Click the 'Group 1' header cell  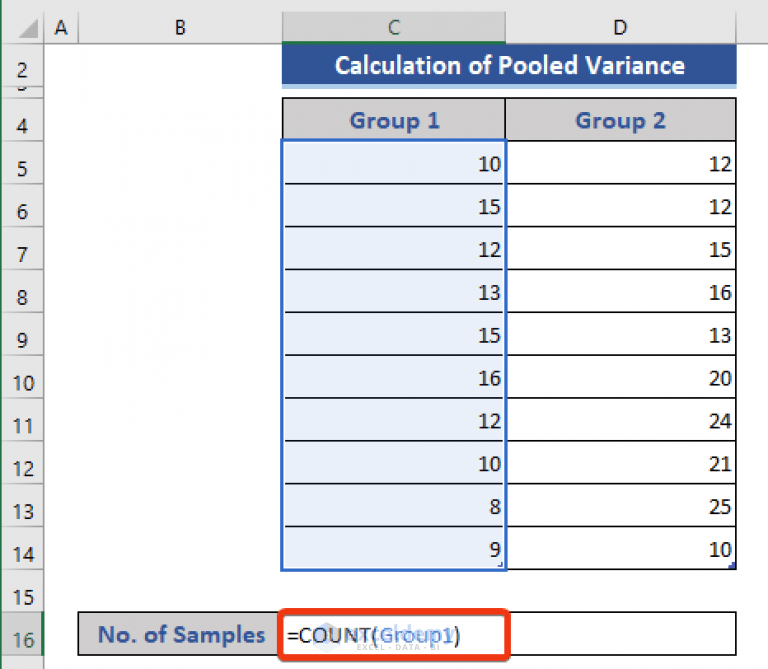(x=394, y=120)
